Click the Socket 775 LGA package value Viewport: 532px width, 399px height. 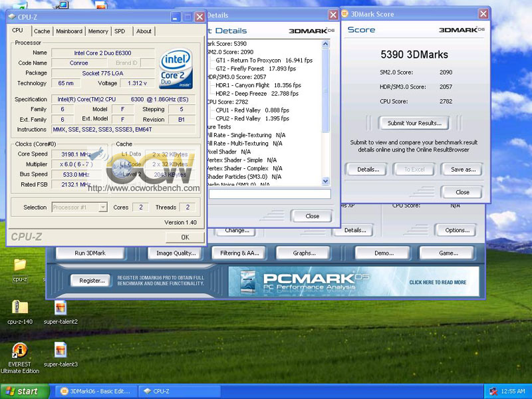tap(103, 73)
